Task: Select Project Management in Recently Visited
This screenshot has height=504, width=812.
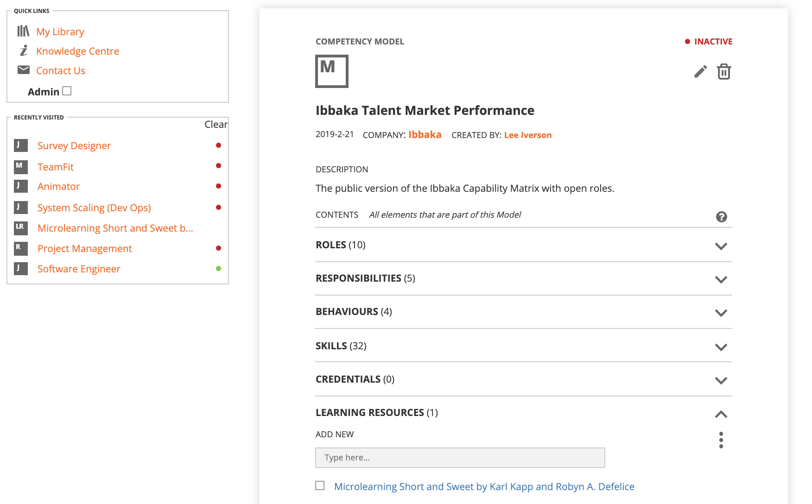Action: [84, 248]
